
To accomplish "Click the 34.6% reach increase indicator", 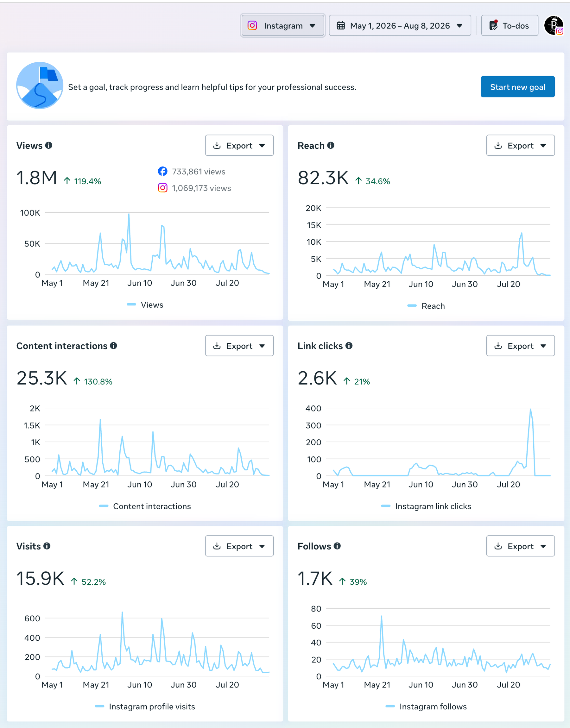I will click(372, 181).
